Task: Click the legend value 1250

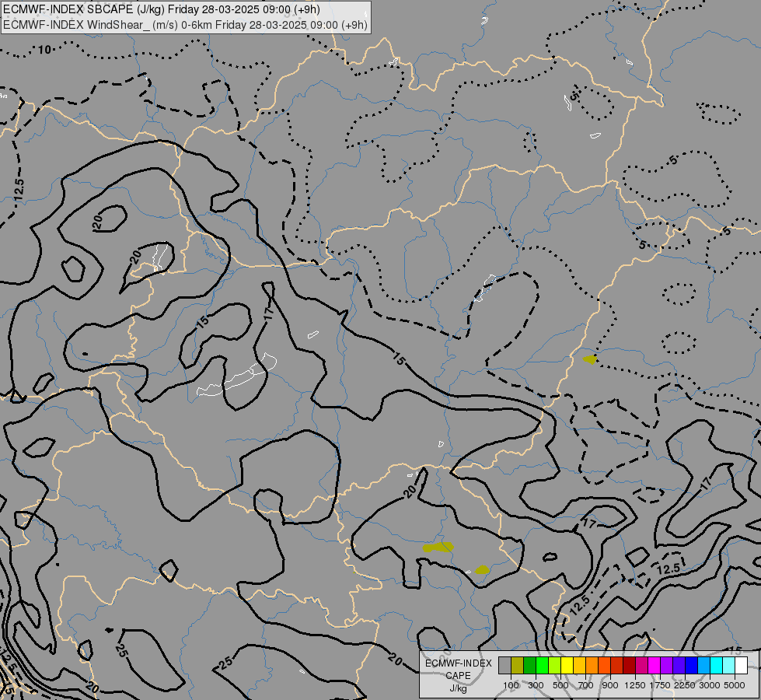Action: pos(635,685)
